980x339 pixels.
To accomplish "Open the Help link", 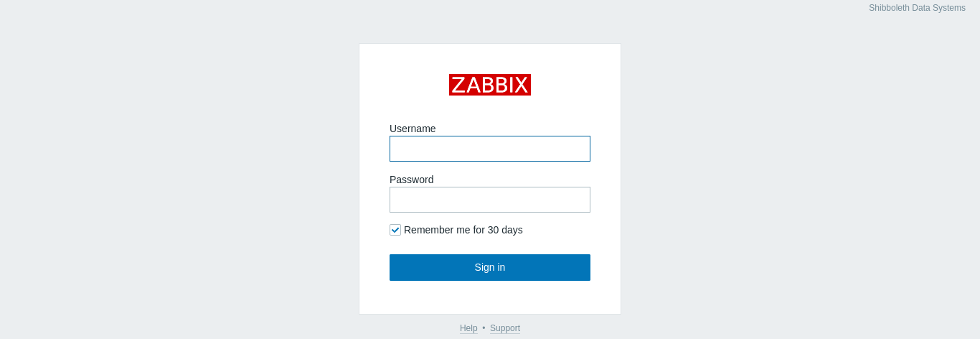I will click(468, 328).
